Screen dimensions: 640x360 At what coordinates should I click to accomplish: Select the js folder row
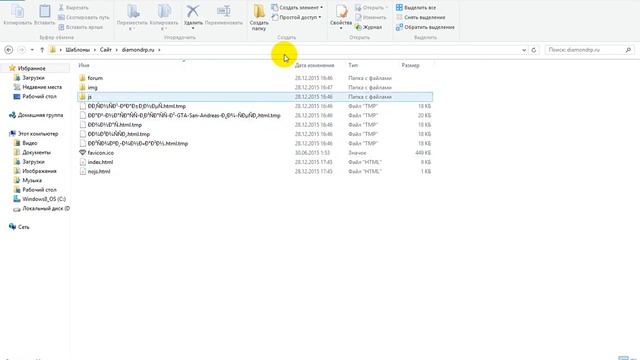pos(255,97)
